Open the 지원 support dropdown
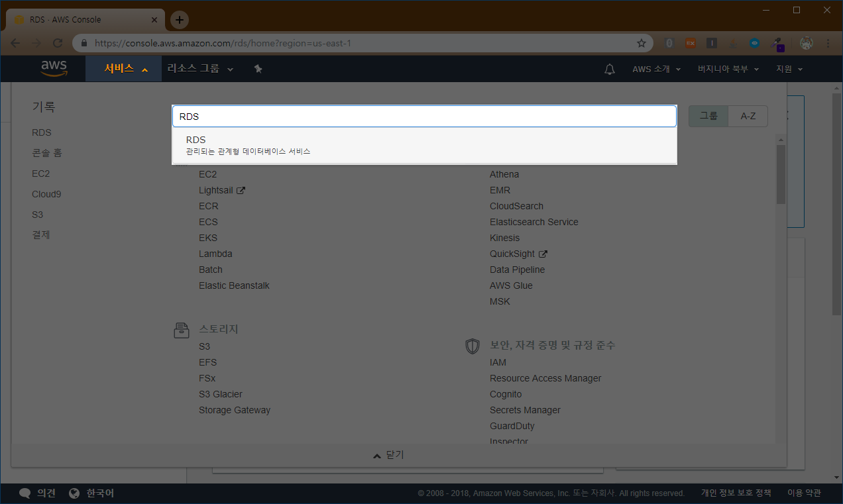The height and width of the screenshot is (504, 843). tap(789, 69)
